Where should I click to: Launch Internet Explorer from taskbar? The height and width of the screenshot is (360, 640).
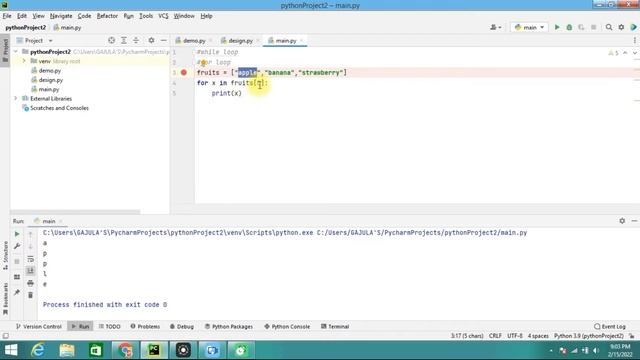[38, 350]
